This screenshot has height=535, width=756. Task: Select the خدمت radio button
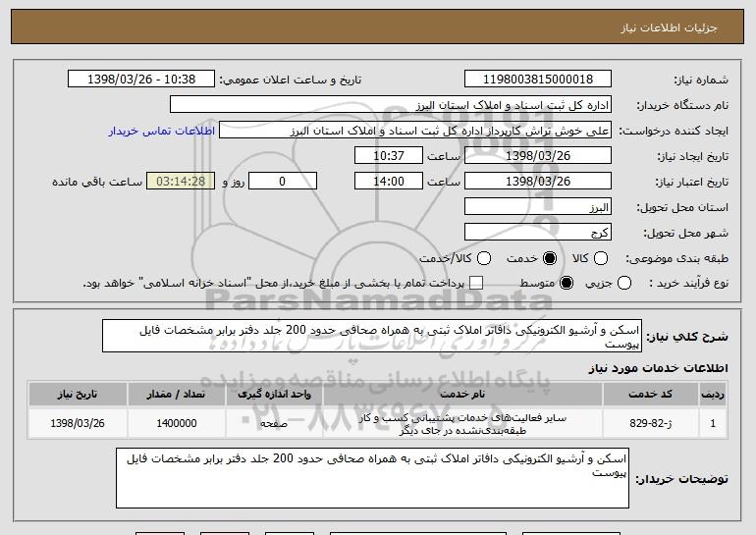coord(549,258)
